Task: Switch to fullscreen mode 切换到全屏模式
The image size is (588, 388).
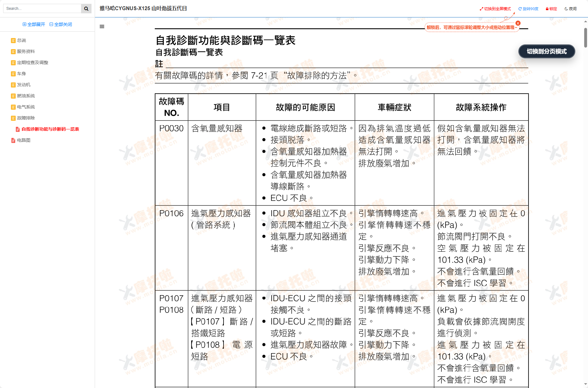Action: coord(495,9)
